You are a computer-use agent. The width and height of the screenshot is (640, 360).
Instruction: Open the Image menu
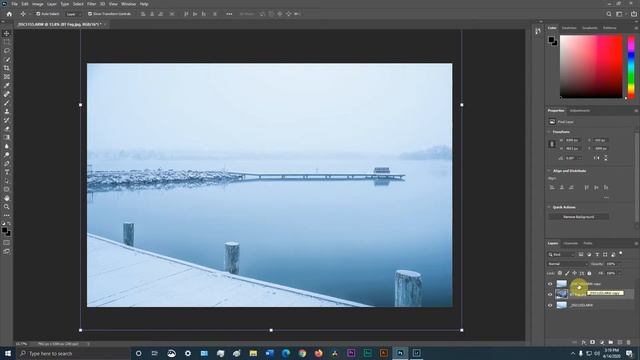coord(38,4)
